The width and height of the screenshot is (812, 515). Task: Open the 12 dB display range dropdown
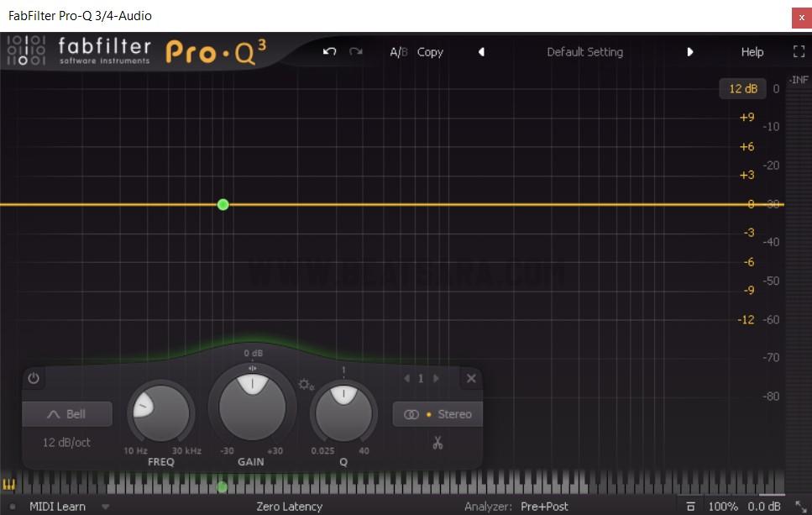pos(742,89)
